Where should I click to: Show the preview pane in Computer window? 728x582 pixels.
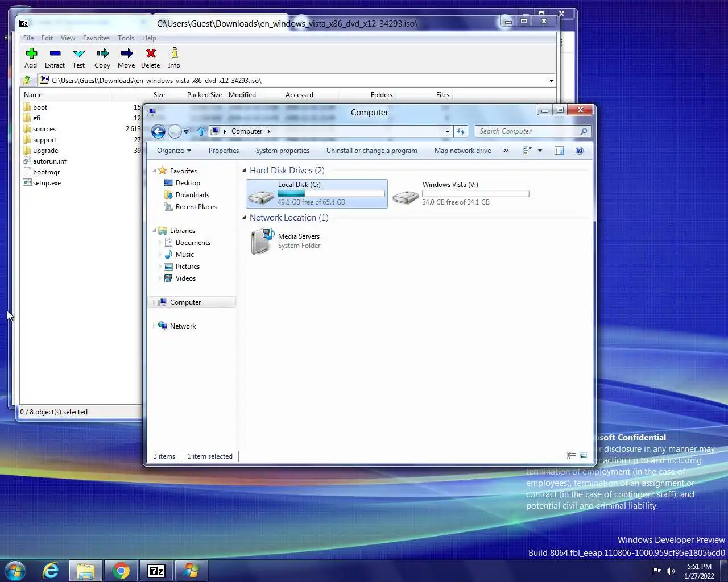[559, 151]
